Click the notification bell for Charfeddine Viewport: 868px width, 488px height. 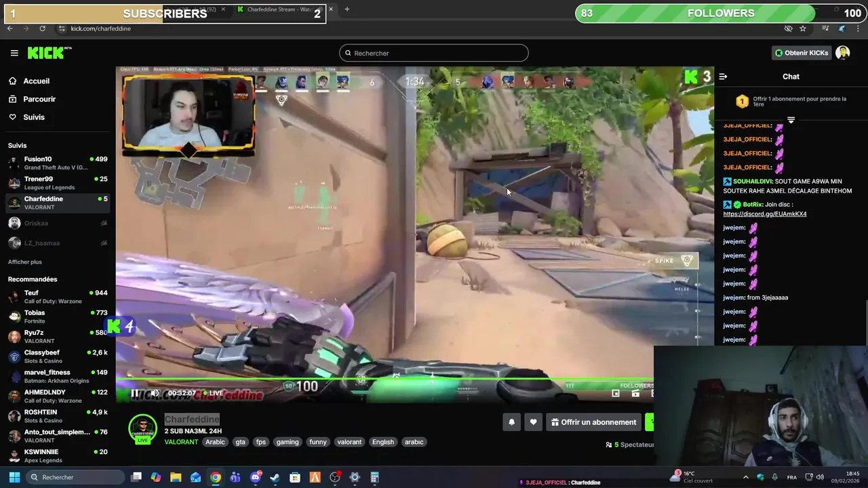pyautogui.click(x=512, y=422)
